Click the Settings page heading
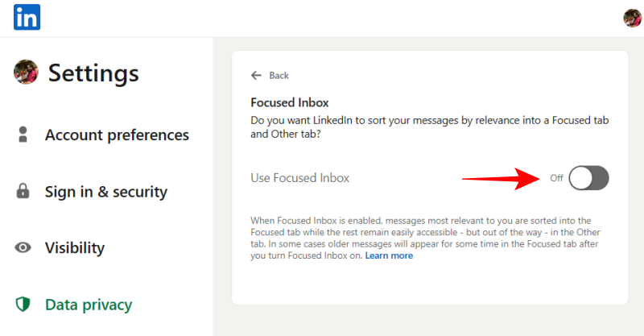The height and width of the screenshot is (336, 644). (x=93, y=73)
